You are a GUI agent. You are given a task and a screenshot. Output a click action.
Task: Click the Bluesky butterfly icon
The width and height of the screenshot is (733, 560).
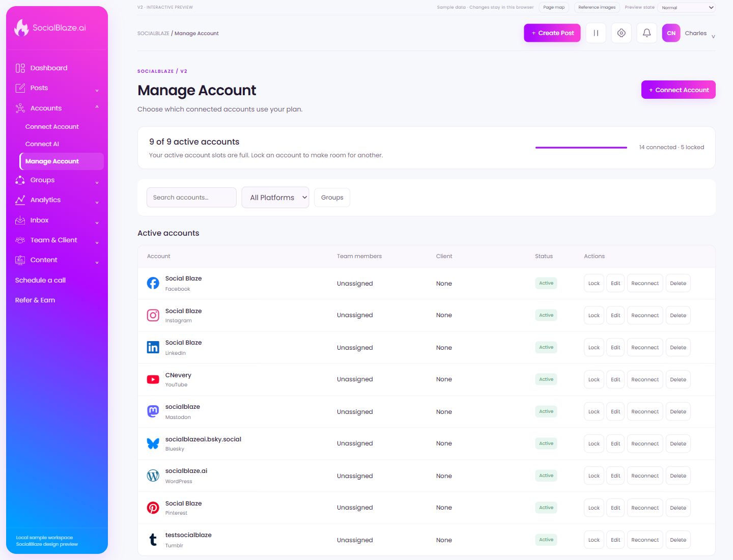pos(153,443)
